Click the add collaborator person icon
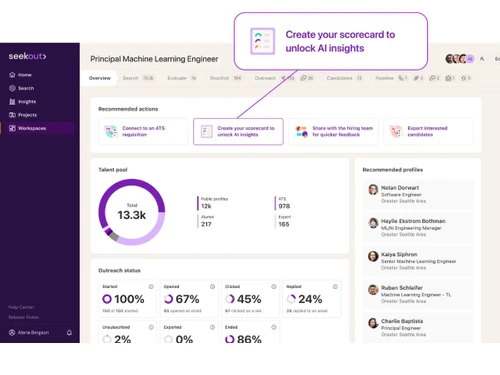 pos(482,59)
